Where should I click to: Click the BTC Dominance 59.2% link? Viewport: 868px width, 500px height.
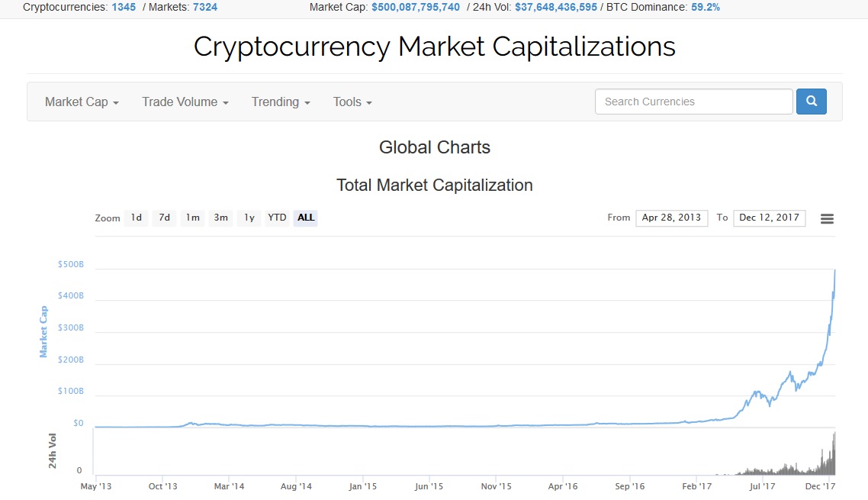pyautogui.click(x=706, y=7)
